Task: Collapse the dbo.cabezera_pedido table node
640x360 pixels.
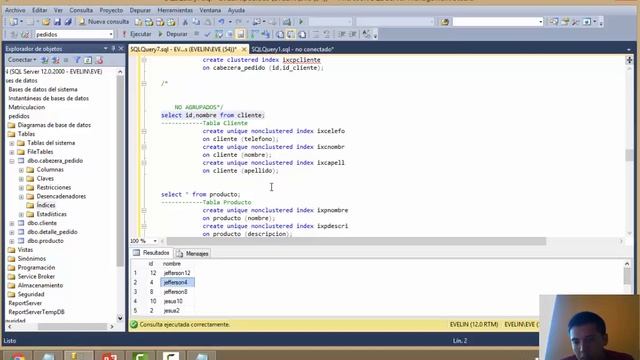Action: (x=12, y=161)
